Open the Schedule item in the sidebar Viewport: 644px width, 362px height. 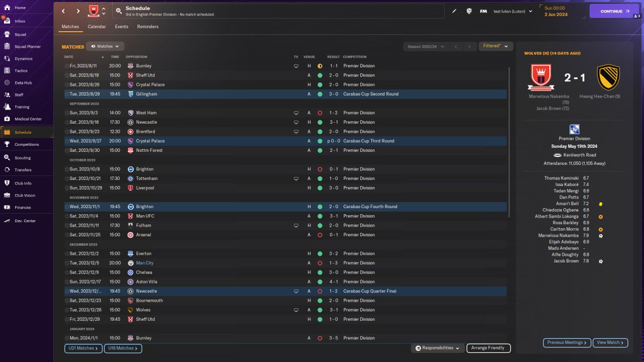point(26,132)
